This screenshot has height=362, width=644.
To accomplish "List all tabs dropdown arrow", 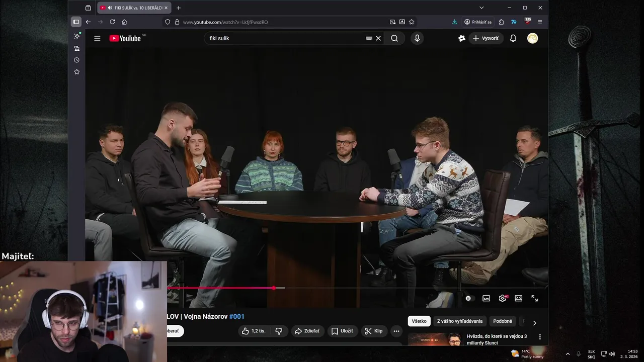I will pos(481,8).
